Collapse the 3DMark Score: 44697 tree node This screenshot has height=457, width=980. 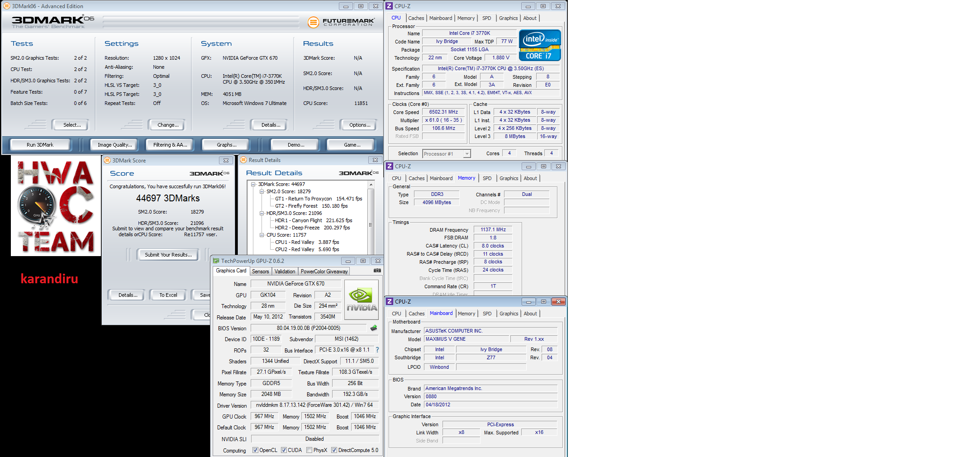(253, 184)
